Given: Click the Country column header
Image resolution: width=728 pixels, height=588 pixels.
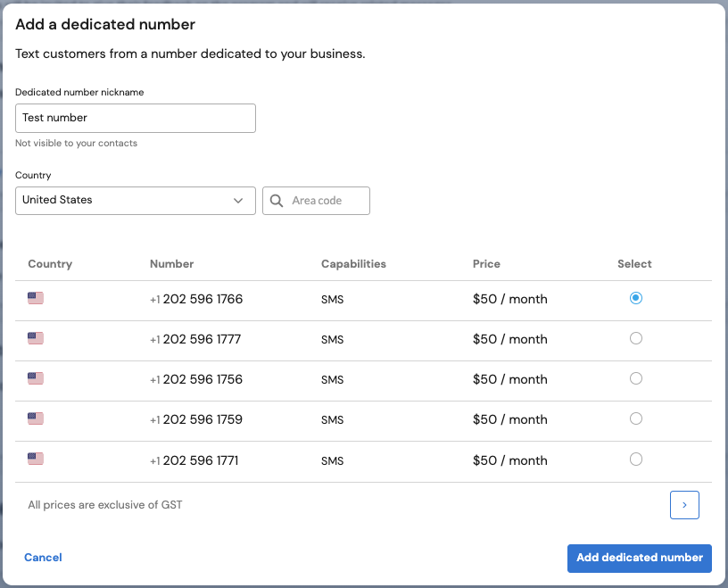Looking at the screenshot, I should coord(50,264).
